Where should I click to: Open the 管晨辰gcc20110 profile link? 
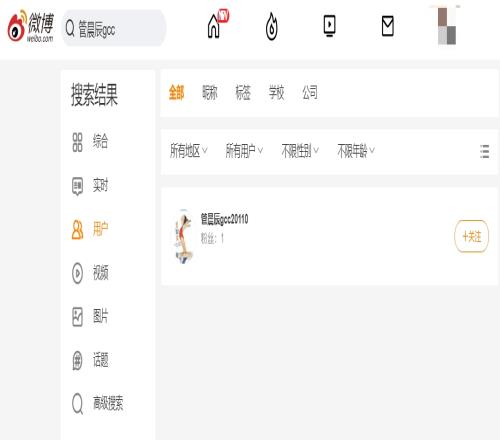[x=224, y=219]
